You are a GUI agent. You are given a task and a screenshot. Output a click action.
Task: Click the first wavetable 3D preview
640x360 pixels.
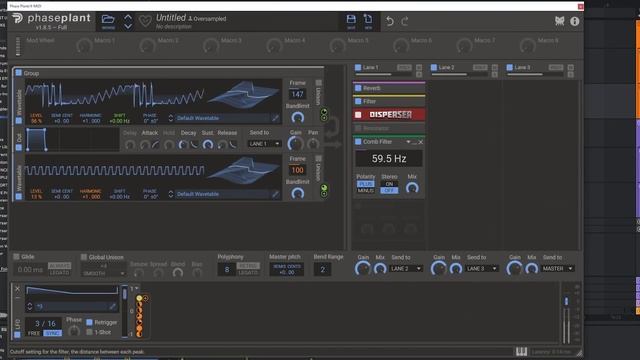(244, 95)
